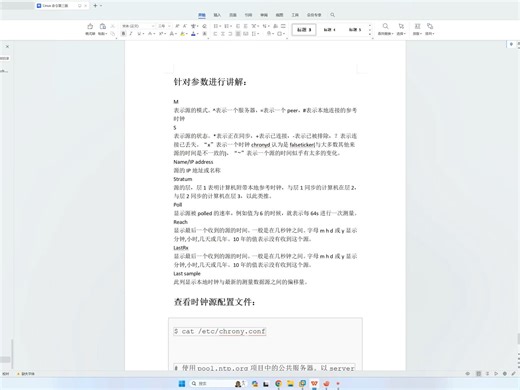Click the Name/IP address label text
Screen dimensions: 520x390
[193, 162]
